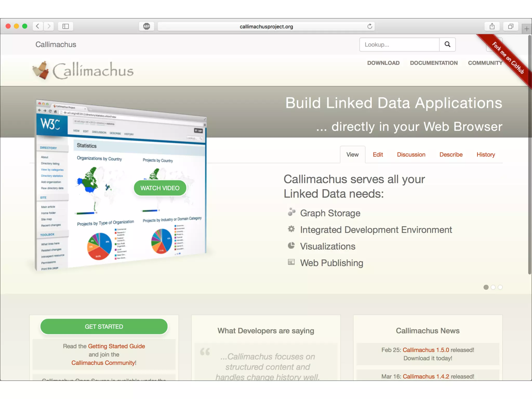Open the COMMUNITY menu

coord(485,63)
